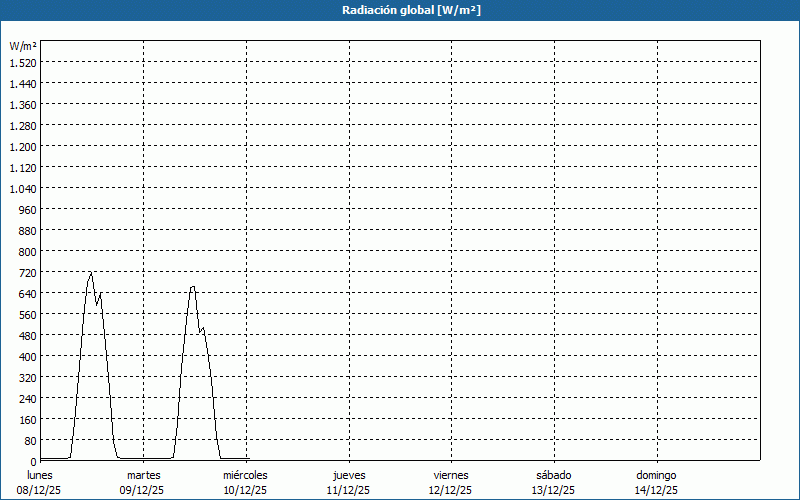Viewport: 800px width, 500px height.
Task: Click the 1.520 value on the y-axis
Action: 23,62
